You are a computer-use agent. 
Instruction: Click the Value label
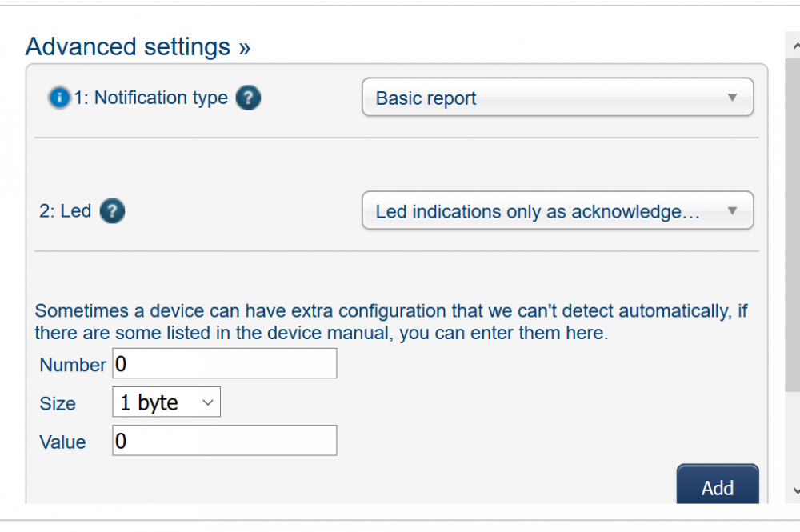[62, 442]
